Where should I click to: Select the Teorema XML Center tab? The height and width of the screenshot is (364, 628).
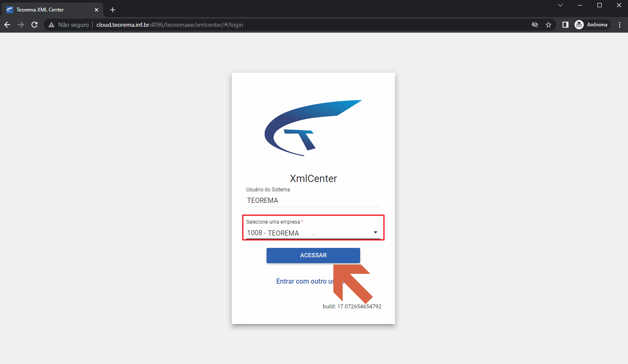52,10
